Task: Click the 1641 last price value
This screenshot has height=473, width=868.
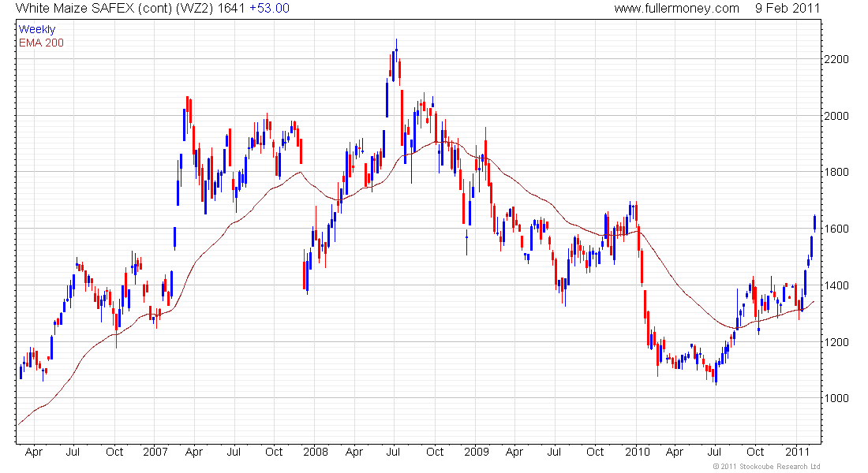Action: click(x=231, y=9)
